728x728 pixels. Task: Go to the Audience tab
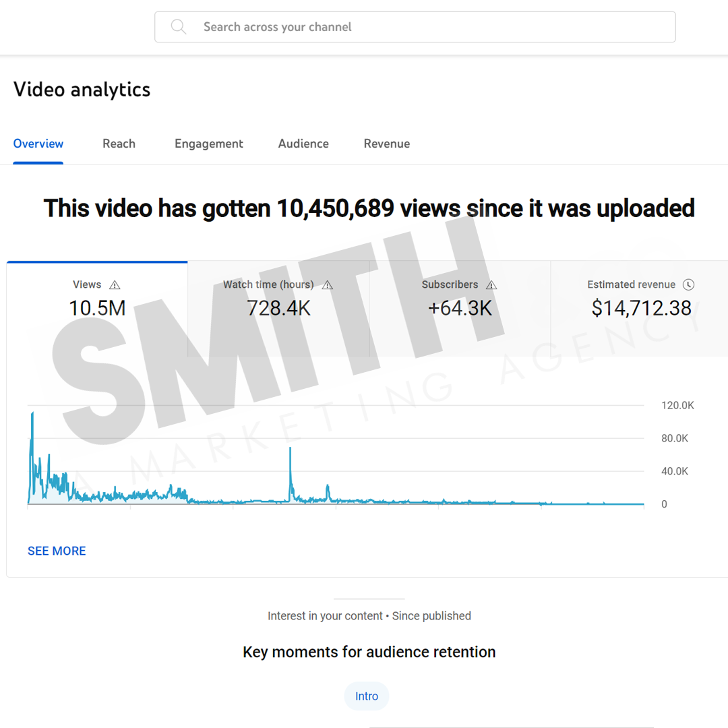(x=303, y=144)
